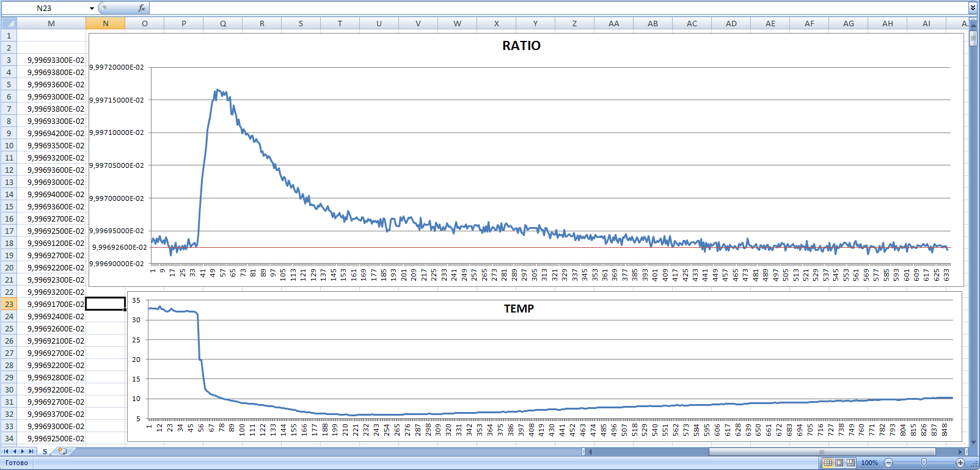Click the TEMP chart horizontal axis labels
The image size is (980, 470).
point(547,429)
